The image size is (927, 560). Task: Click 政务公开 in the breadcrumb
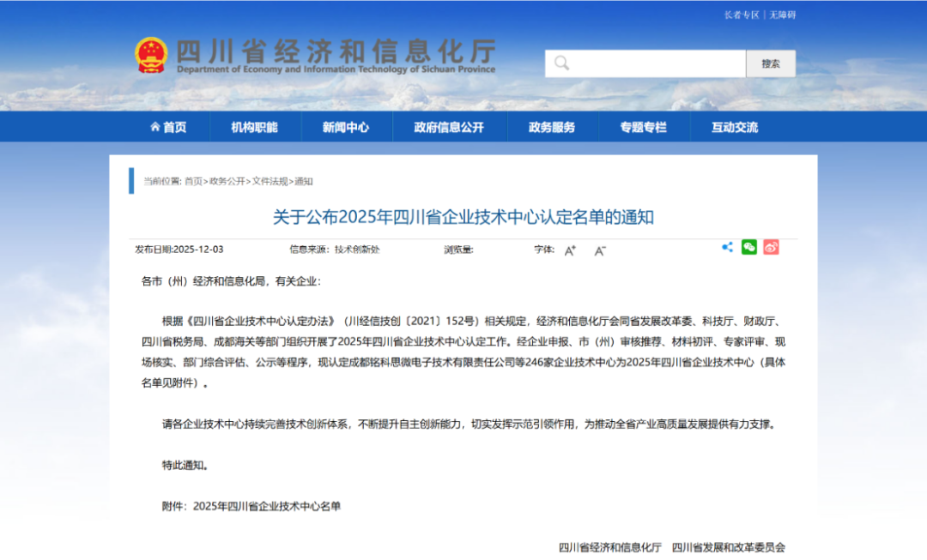point(227,181)
